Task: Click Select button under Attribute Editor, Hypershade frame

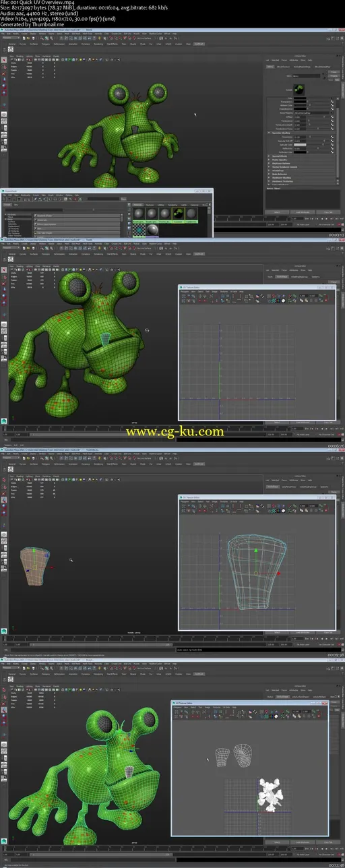Action: 277,212
